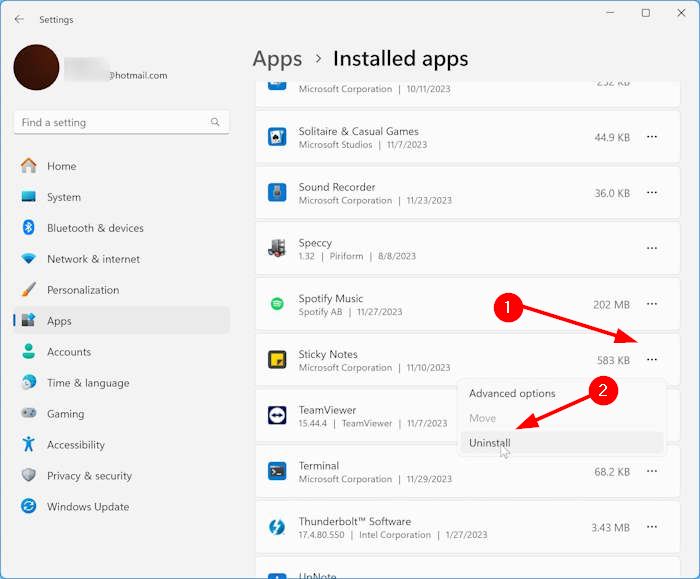Open more options for Solitaire & Casual Games

652,137
